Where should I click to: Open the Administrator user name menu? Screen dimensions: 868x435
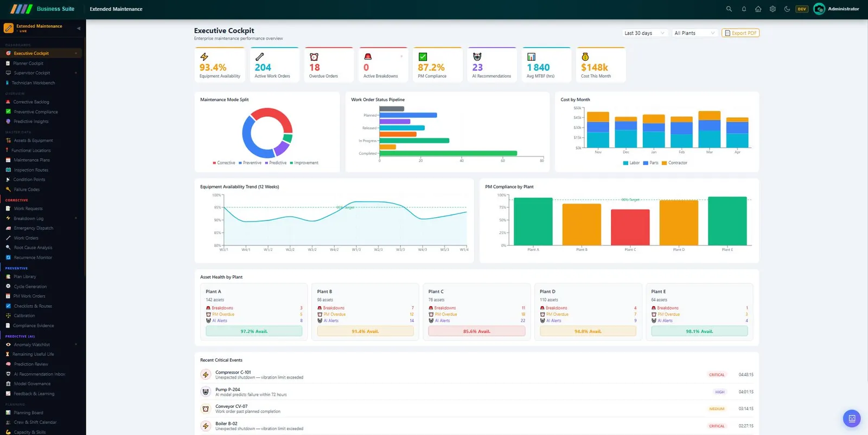point(844,9)
